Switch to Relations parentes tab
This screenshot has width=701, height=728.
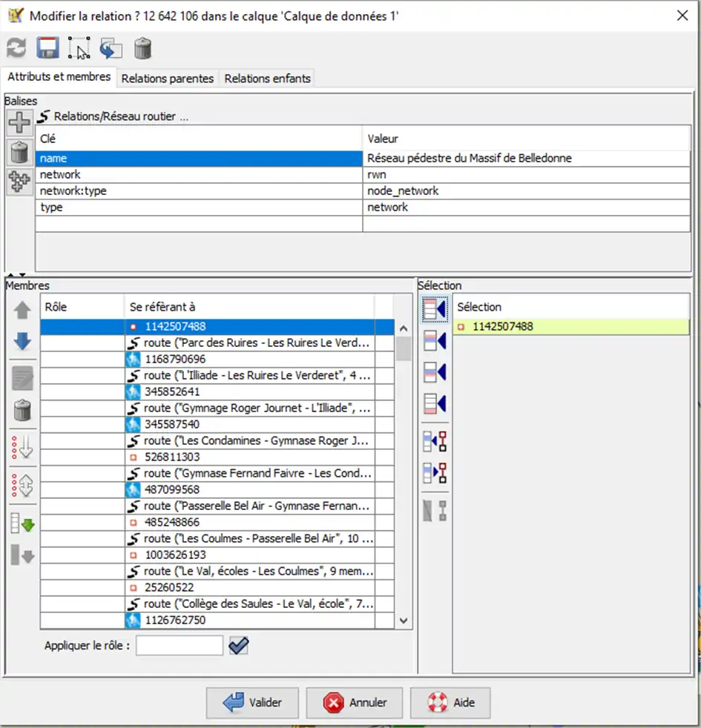pyautogui.click(x=167, y=79)
